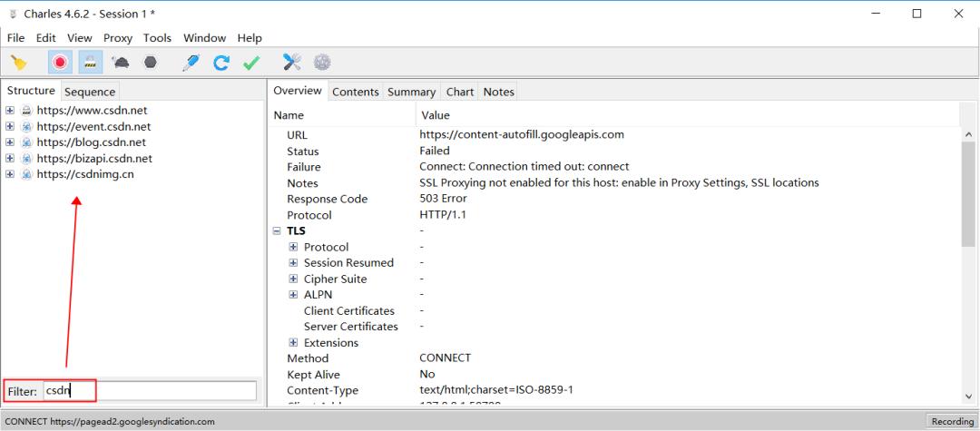Open the Help menu
Image resolution: width=980 pixels, height=431 pixels.
[x=250, y=38]
